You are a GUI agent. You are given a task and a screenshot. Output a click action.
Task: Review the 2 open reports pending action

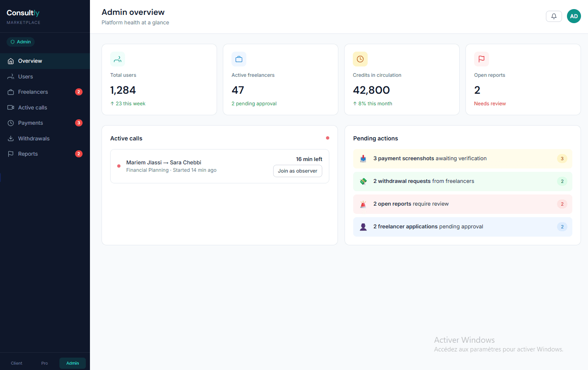[463, 204]
